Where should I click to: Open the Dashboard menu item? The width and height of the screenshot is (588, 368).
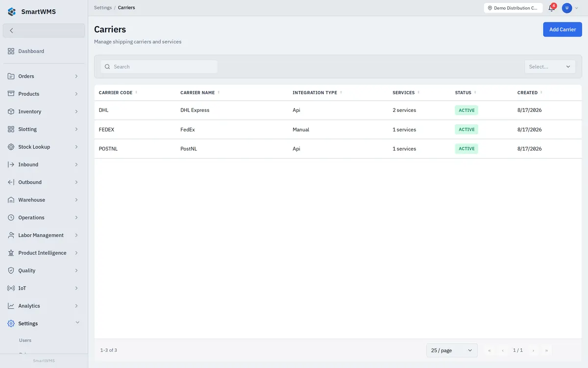pos(44,51)
